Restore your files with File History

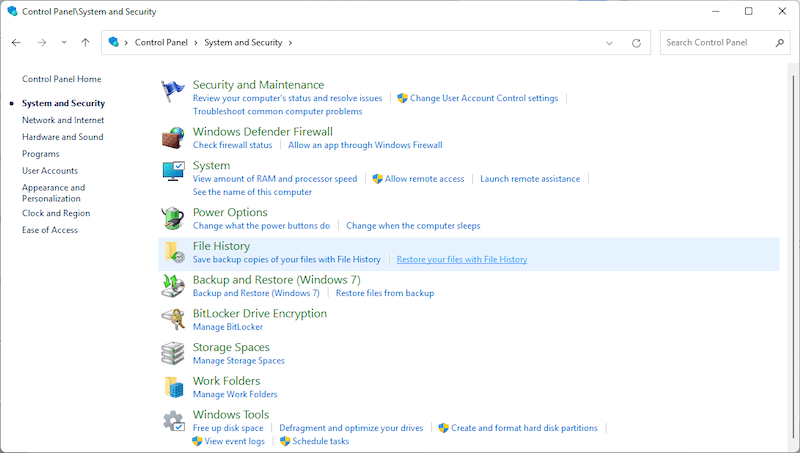462,259
